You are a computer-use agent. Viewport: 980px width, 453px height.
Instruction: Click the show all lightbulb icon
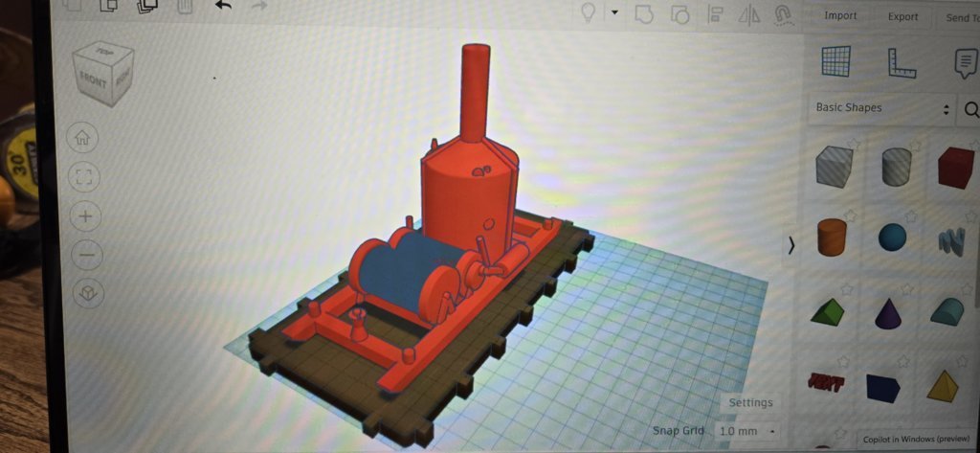[x=589, y=13]
